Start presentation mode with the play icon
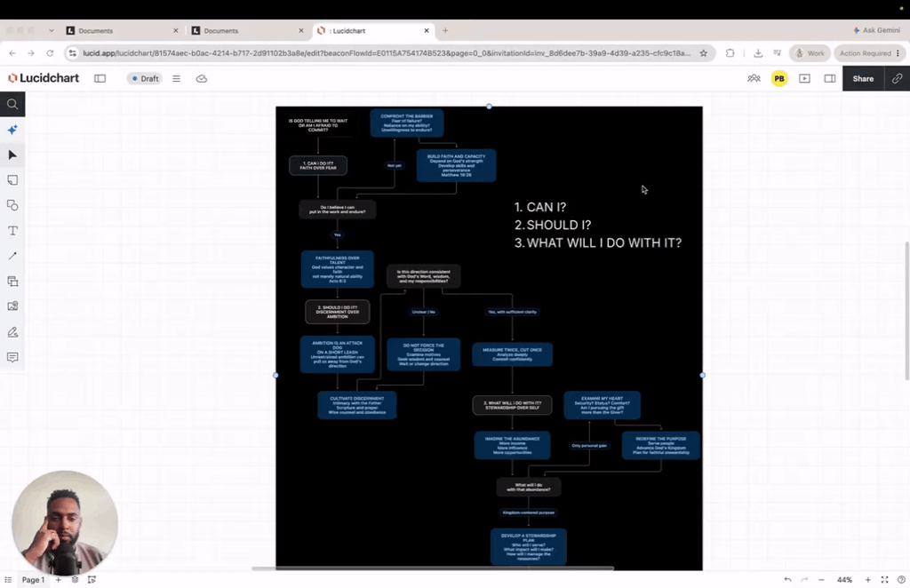This screenshot has height=588, width=910. 804,78
